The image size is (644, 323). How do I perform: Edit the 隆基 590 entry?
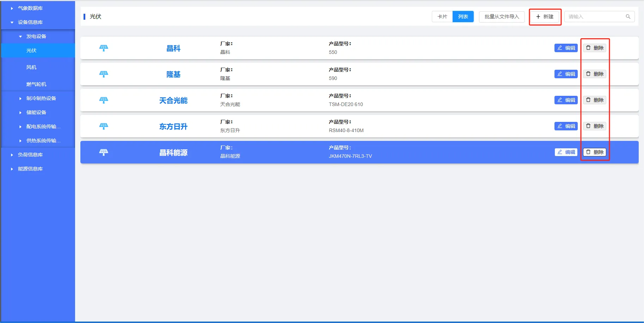click(566, 74)
